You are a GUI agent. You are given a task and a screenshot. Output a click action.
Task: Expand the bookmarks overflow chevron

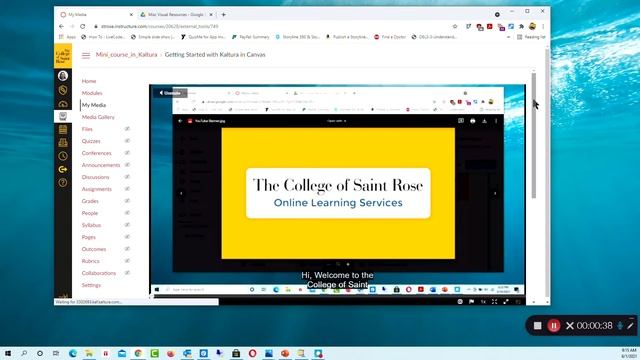pyautogui.click(x=508, y=37)
